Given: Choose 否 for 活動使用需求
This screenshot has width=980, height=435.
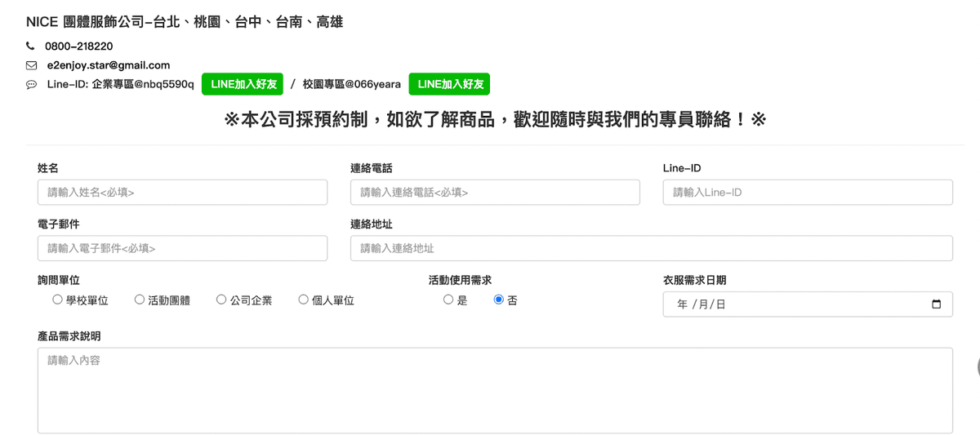Looking at the screenshot, I should pos(499,300).
